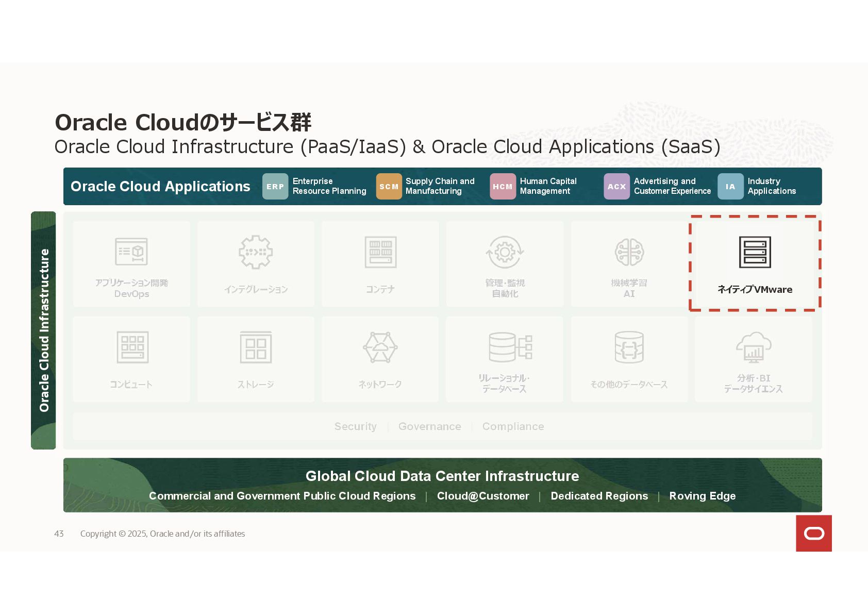
Task: Click the Human Capital Management label
Action: pyautogui.click(x=548, y=186)
